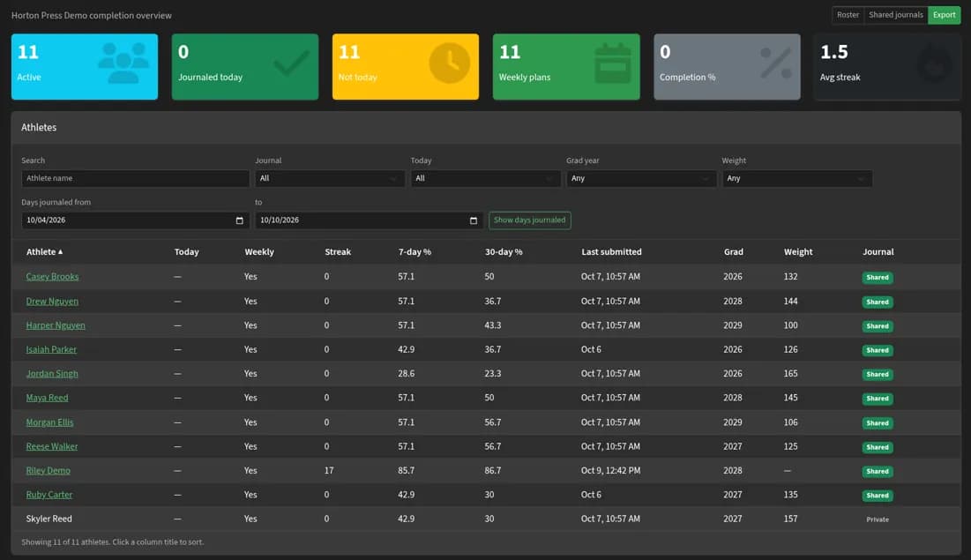Switch to the Roster tab
The height and width of the screenshot is (560, 971).
pos(848,15)
